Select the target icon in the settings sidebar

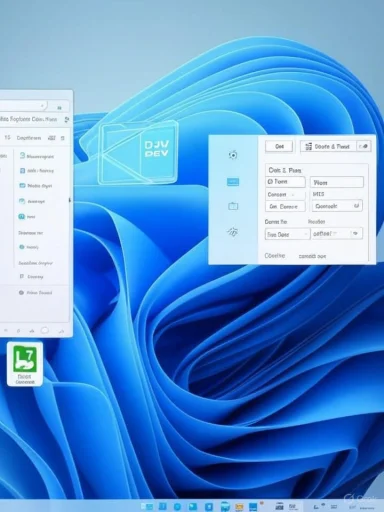233,155
